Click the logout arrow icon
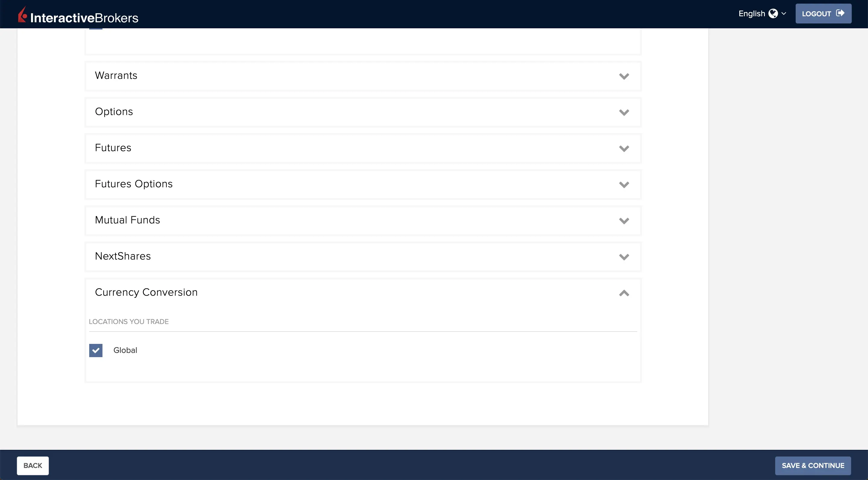 (x=840, y=13)
